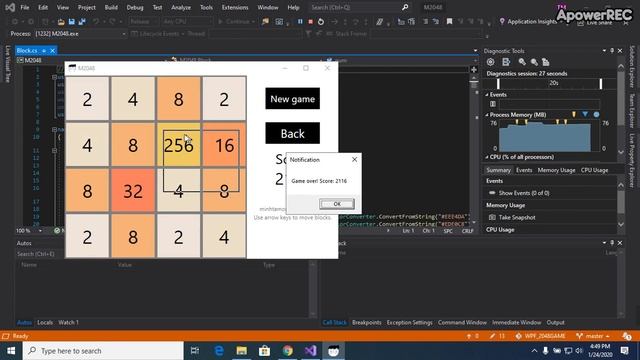Collapse the Process Memory graph section

point(487,115)
